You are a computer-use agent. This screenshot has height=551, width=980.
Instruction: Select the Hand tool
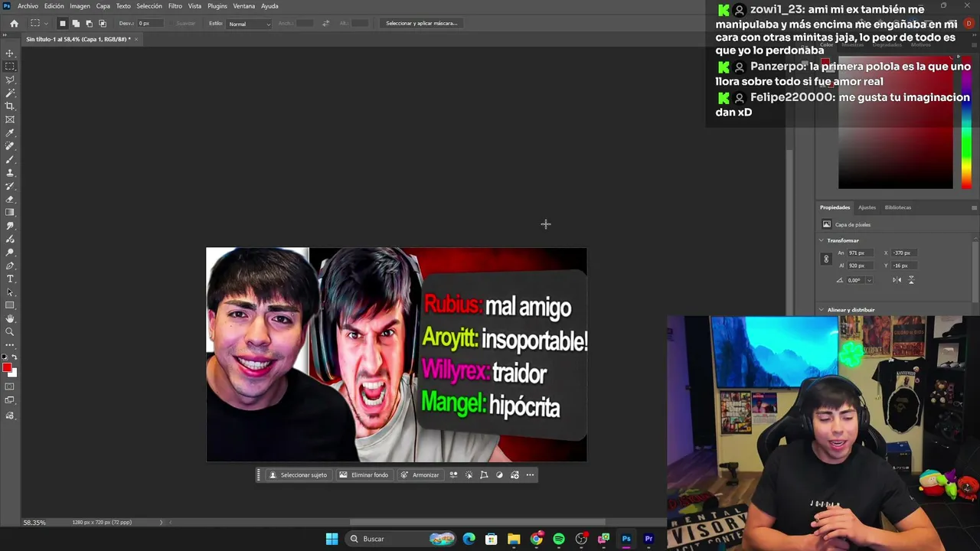click(x=10, y=318)
